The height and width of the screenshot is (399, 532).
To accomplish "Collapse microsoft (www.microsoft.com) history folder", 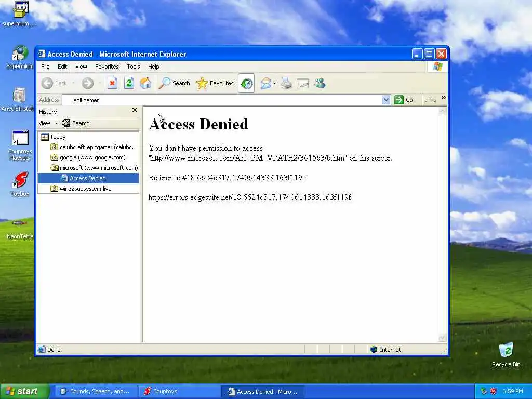I will 94,168.
